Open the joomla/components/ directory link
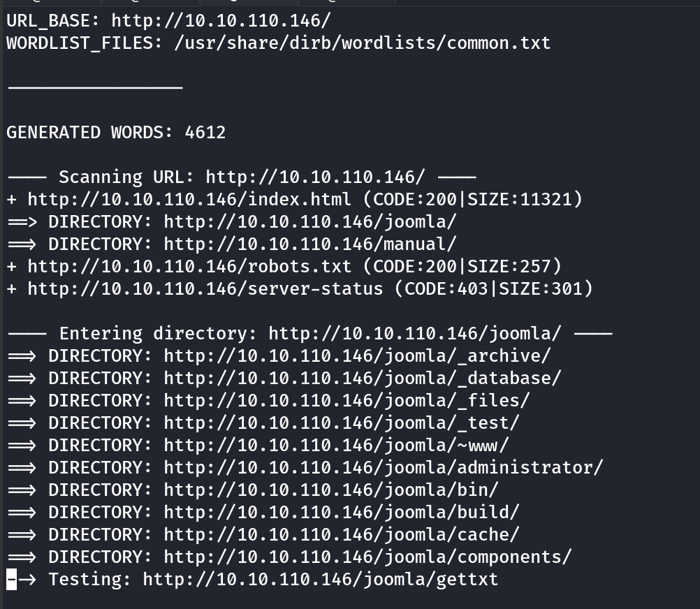 click(367, 557)
